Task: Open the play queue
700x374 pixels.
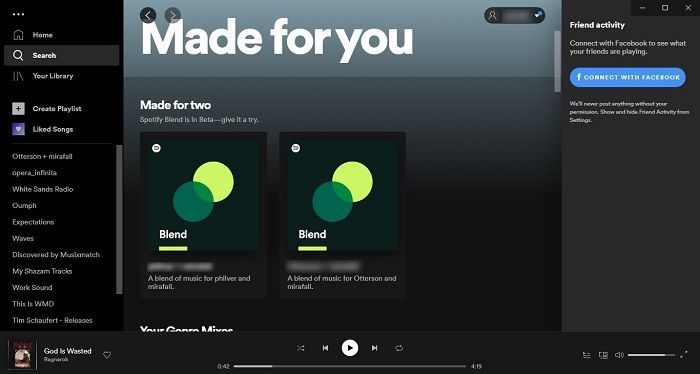Action: tap(587, 355)
